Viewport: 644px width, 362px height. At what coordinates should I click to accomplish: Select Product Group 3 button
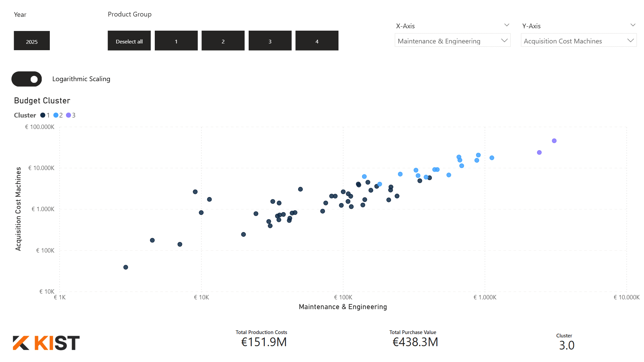click(x=270, y=41)
